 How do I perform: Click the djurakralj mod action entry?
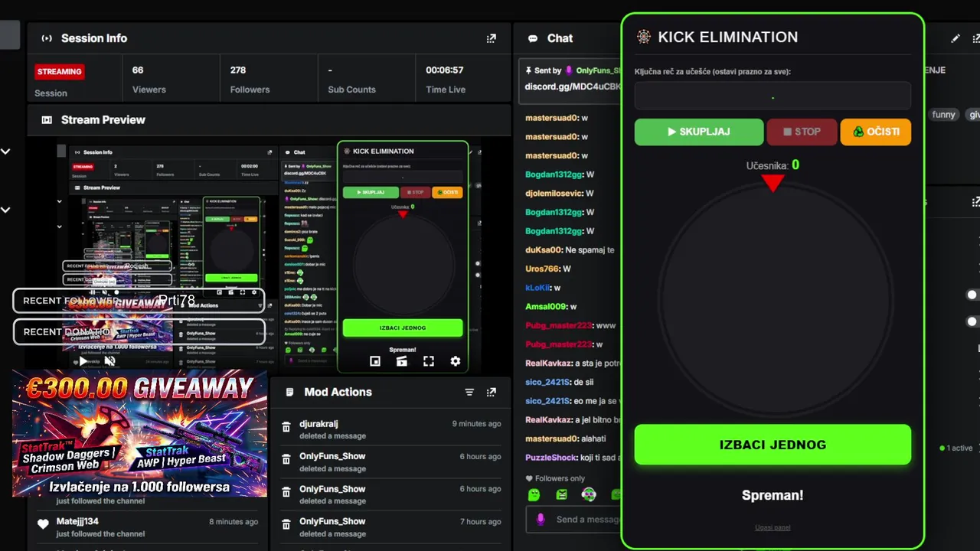click(390, 429)
